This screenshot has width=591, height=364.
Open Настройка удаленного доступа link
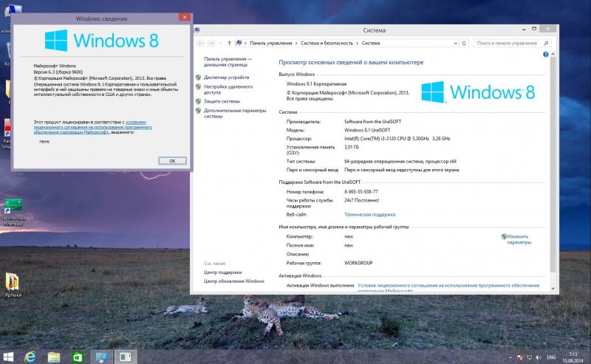coord(228,89)
